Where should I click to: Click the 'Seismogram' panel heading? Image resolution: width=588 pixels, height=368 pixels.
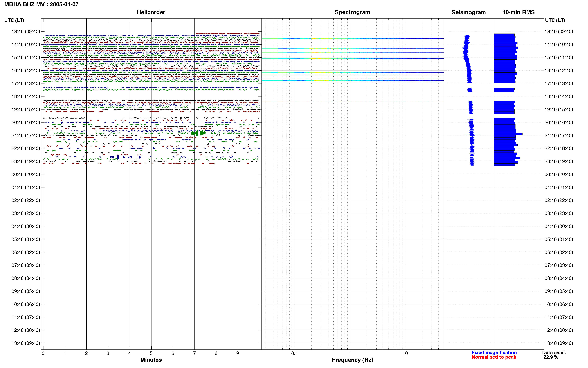pyautogui.click(x=468, y=12)
